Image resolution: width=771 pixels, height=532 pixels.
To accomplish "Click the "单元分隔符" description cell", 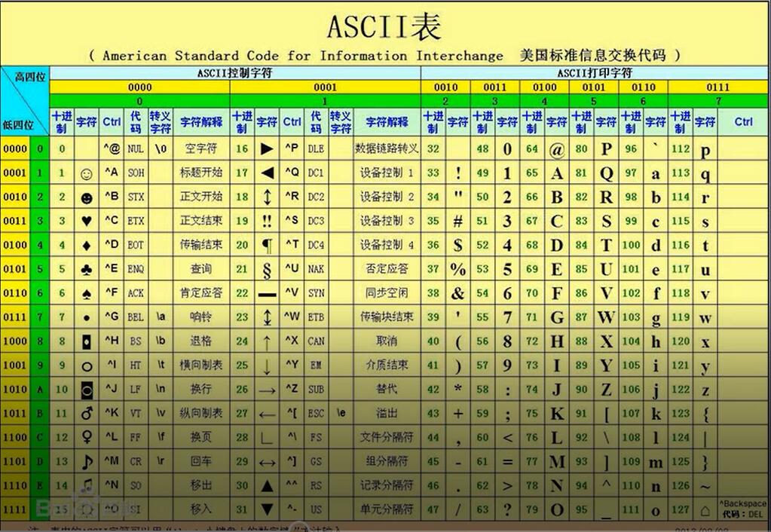I will 387,509.
